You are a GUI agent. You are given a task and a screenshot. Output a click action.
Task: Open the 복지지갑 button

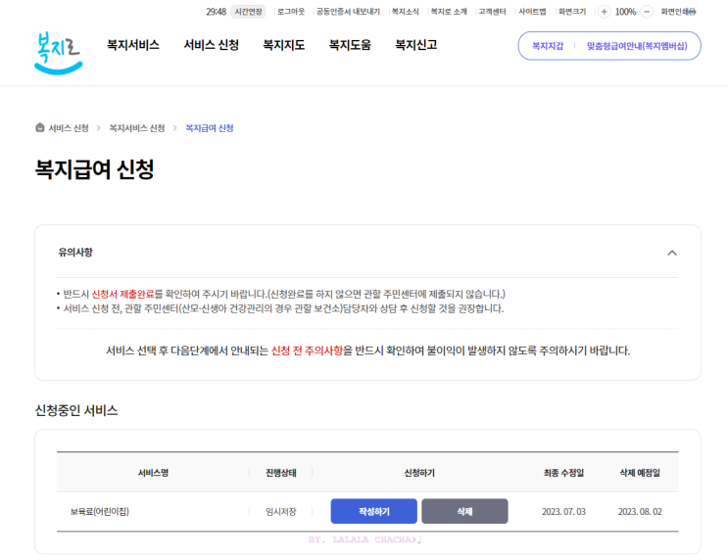(548, 46)
